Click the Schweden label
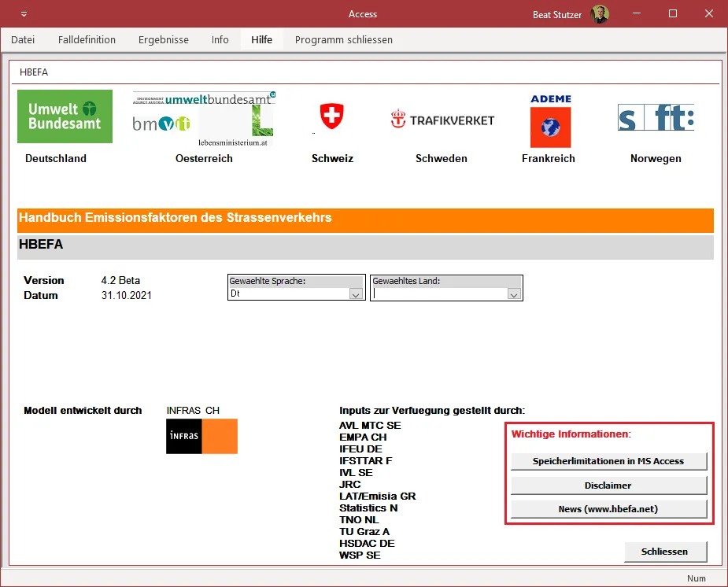Viewport: 728px width, 587px height. [x=441, y=159]
